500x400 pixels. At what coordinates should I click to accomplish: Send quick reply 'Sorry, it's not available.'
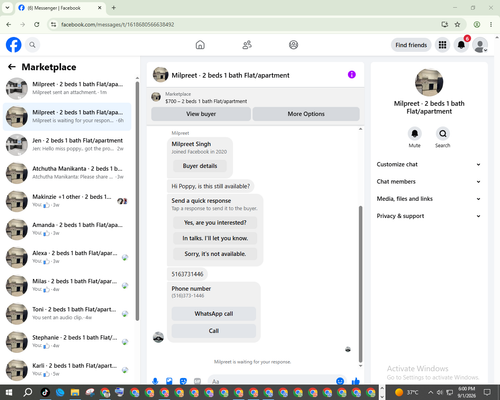click(215, 254)
